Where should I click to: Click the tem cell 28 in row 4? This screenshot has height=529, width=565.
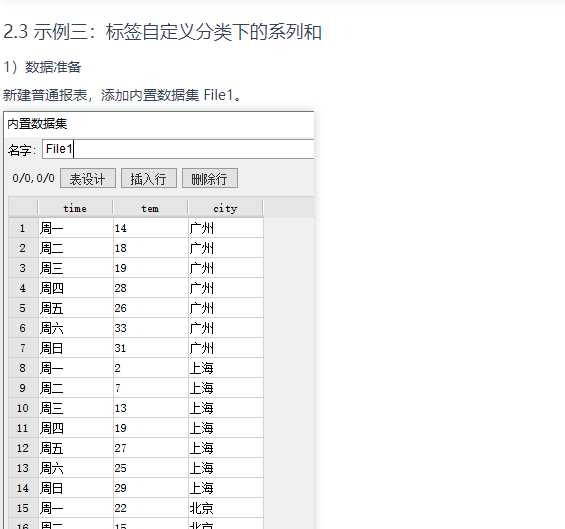(150, 288)
